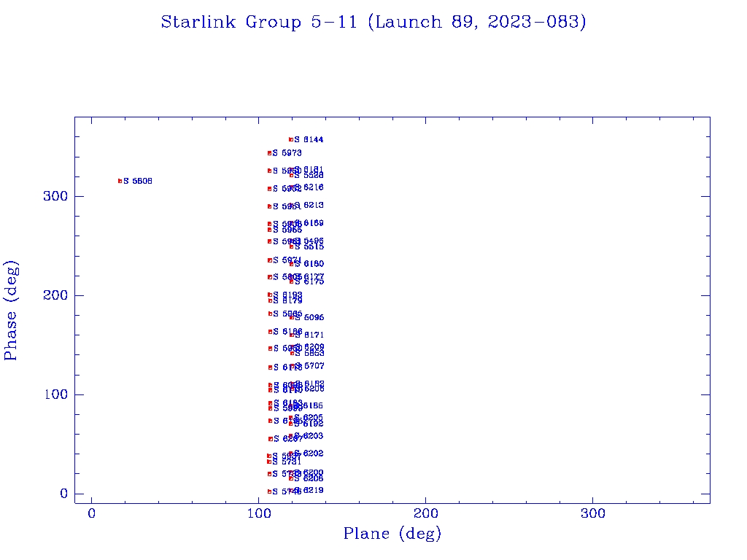Viewport: 747px width, 560px height.
Task: Pick the "S 5853" data label
Action: pos(309,354)
